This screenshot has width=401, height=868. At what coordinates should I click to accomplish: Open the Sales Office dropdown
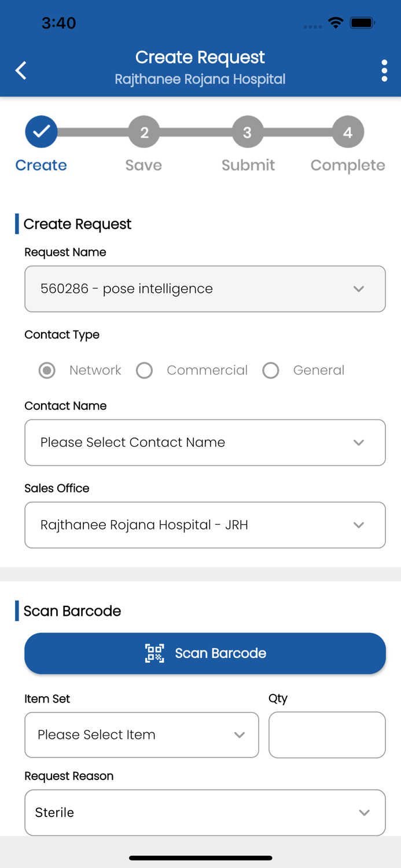(x=205, y=525)
